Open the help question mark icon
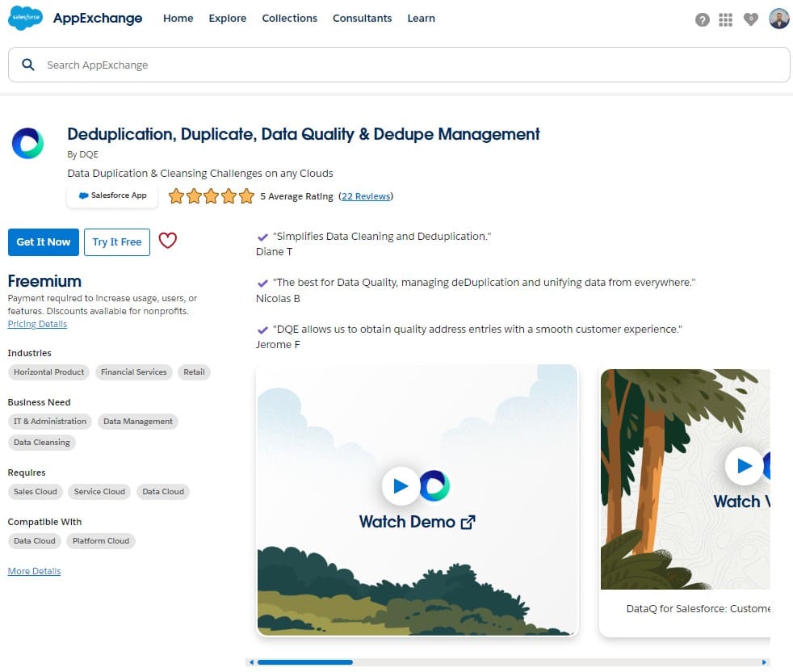 pos(702,19)
